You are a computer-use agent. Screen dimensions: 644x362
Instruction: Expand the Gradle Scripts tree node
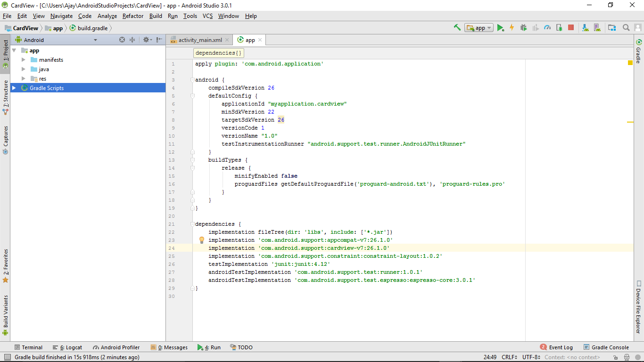coord(14,88)
